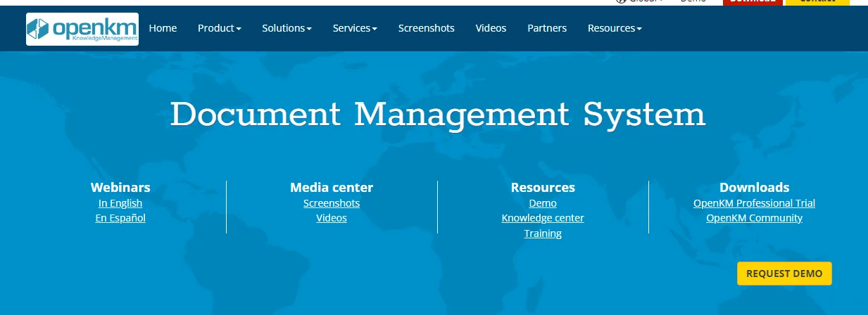Open the En Español webinars link
This screenshot has width=868, height=315.
120,218
